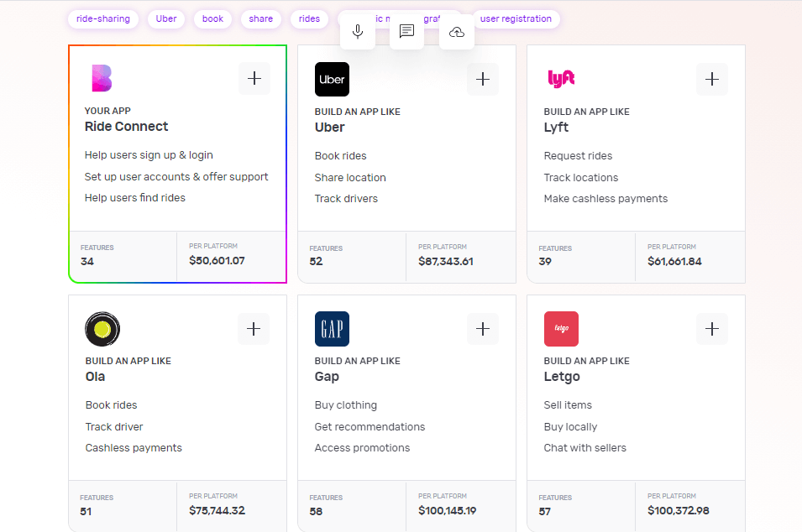Click 'Cashless payments' under Ola
Viewport: 802px width, 532px height.
pos(134,448)
